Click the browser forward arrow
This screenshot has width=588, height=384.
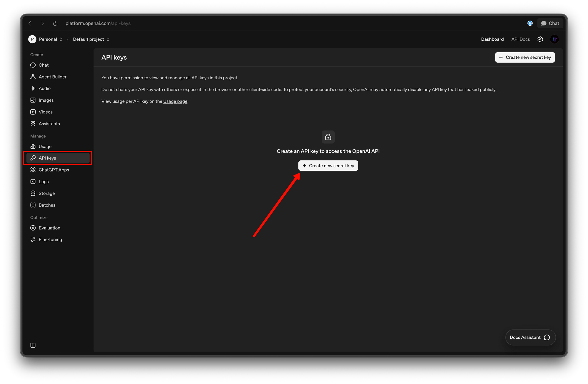[43, 23]
